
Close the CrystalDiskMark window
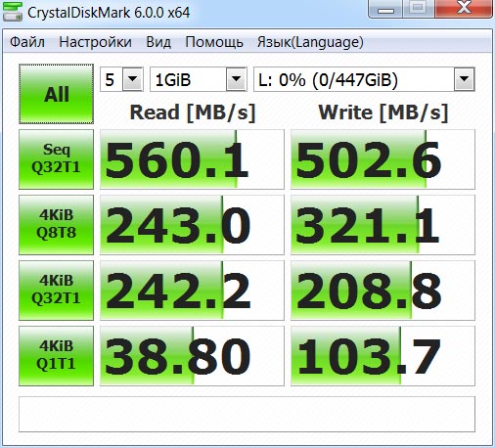click(x=464, y=9)
